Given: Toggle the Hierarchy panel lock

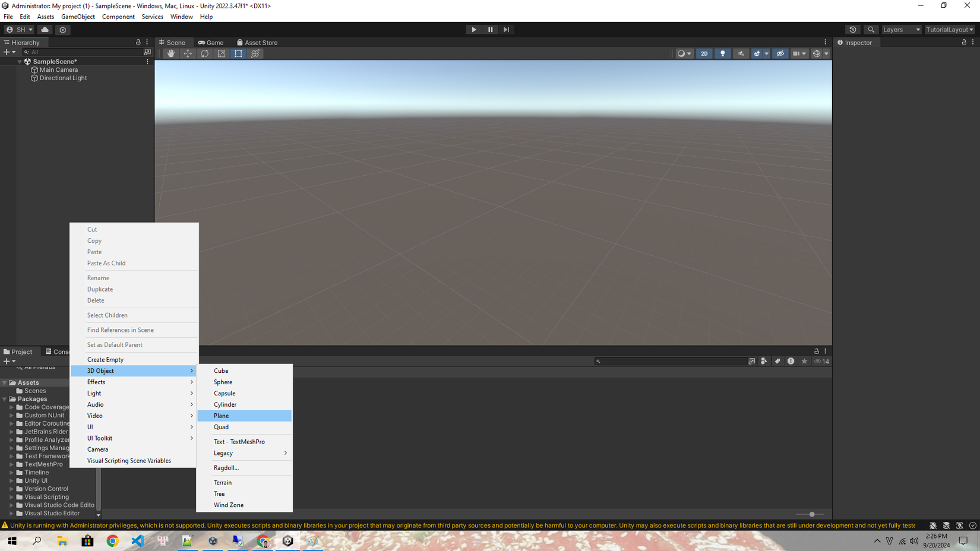Looking at the screenshot, I should click(138, 42).
